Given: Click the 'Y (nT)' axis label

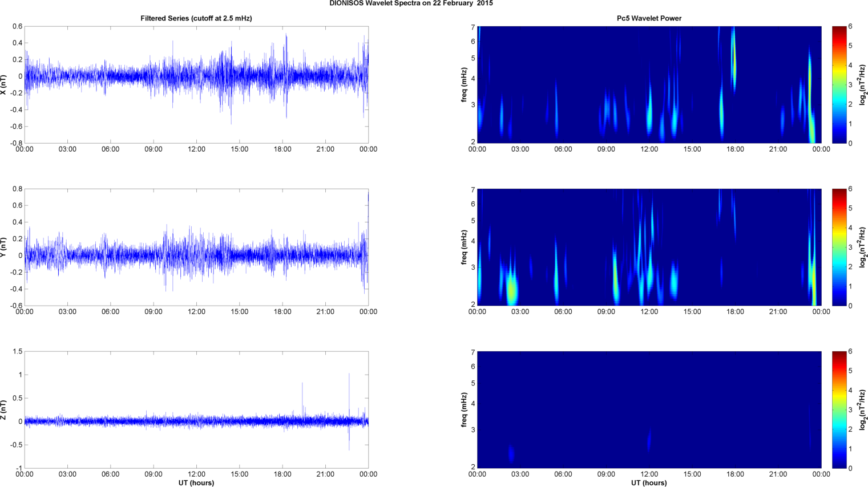Looking at the screenshot, I should point(4,247).
